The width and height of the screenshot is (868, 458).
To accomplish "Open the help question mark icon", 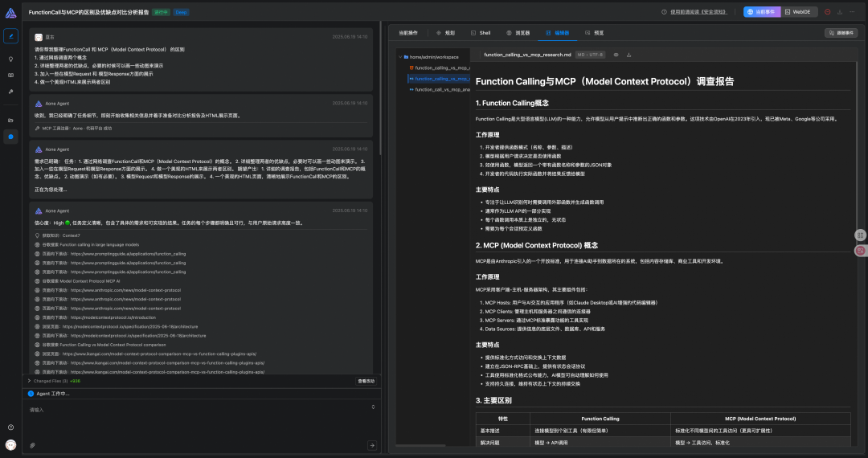I will [x=10, y=427].
